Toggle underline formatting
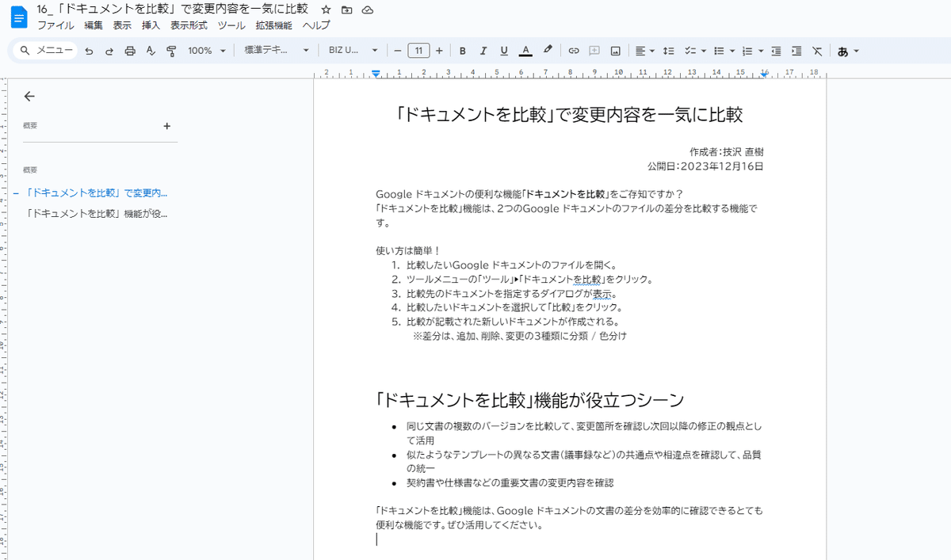The image size is (951, 560). click(504, 51)
